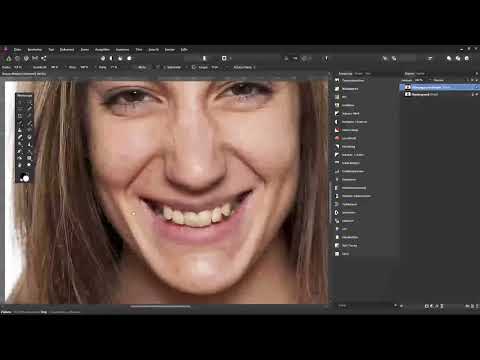
Task: Click the LUT adjustment icon
Action: click(x=337, y=229)
